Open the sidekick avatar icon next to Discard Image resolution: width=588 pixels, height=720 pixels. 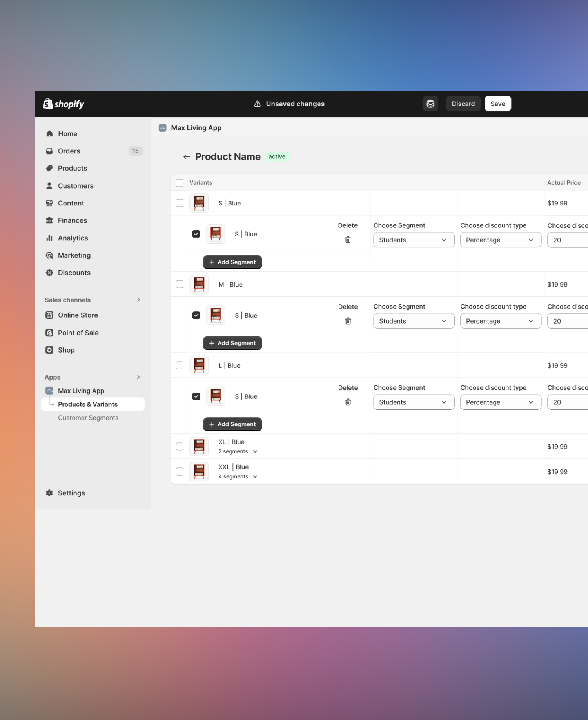(x=430, y=104)
